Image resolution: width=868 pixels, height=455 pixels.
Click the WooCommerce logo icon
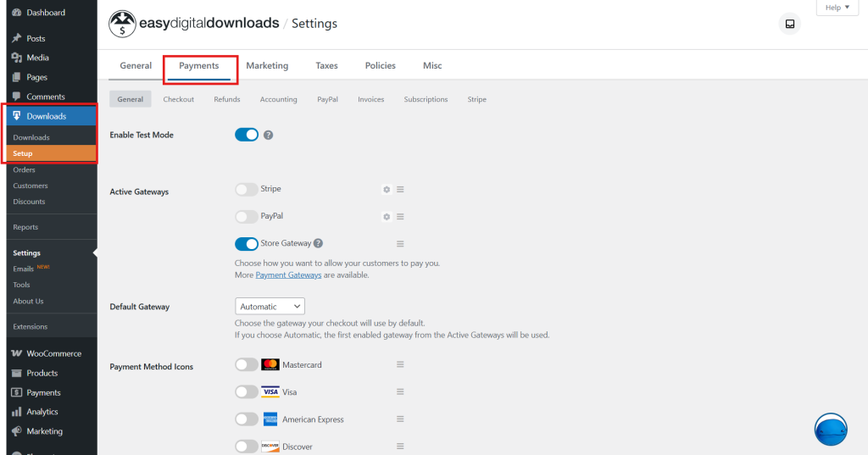(x=17, y=353)
